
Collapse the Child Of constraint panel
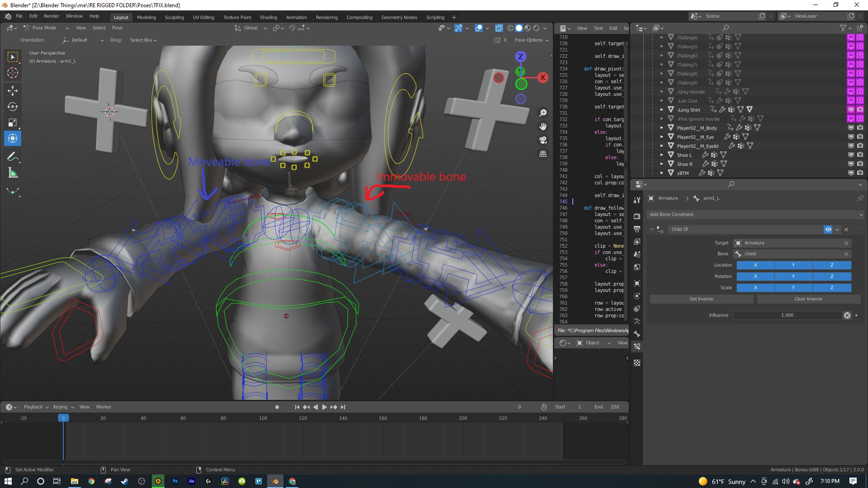(x=652, y=230)
